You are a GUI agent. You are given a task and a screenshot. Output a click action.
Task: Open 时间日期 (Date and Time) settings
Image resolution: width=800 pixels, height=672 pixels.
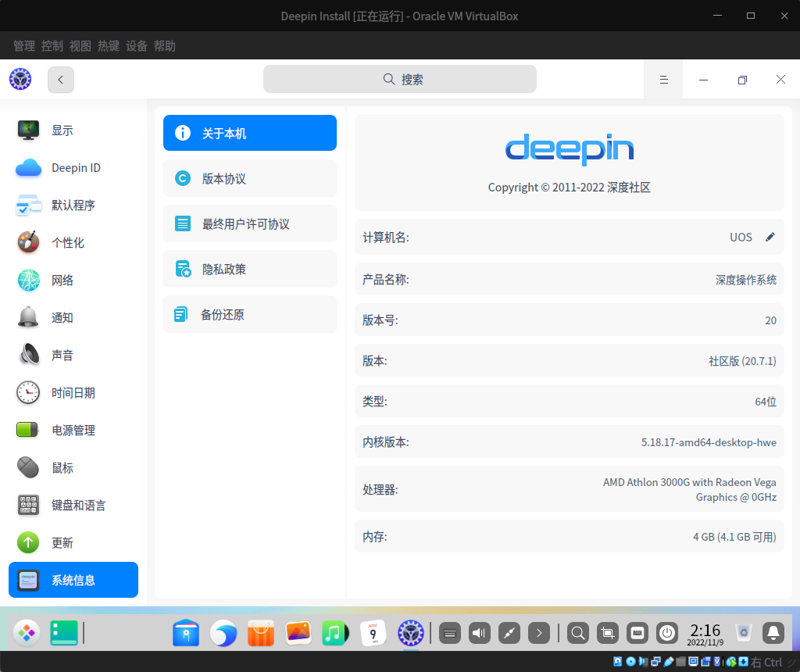point(73,393)
